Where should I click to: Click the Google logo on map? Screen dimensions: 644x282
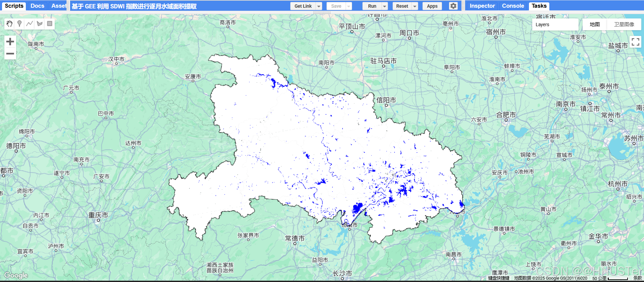pyautogui.click(x=16, y=275)
